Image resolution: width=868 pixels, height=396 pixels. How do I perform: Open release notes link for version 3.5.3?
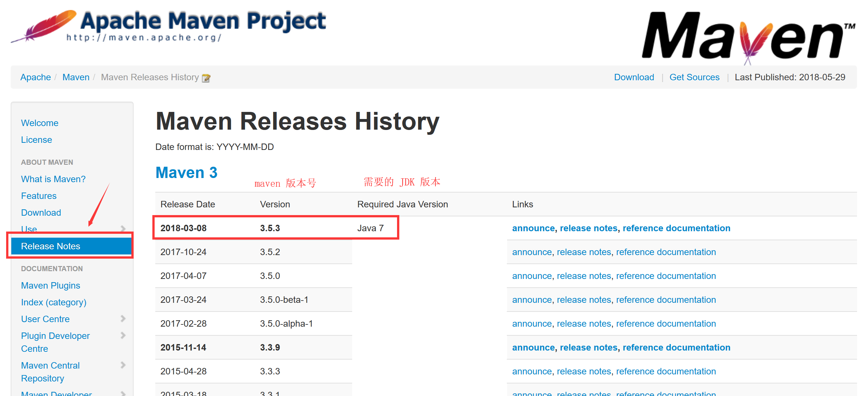588,228
